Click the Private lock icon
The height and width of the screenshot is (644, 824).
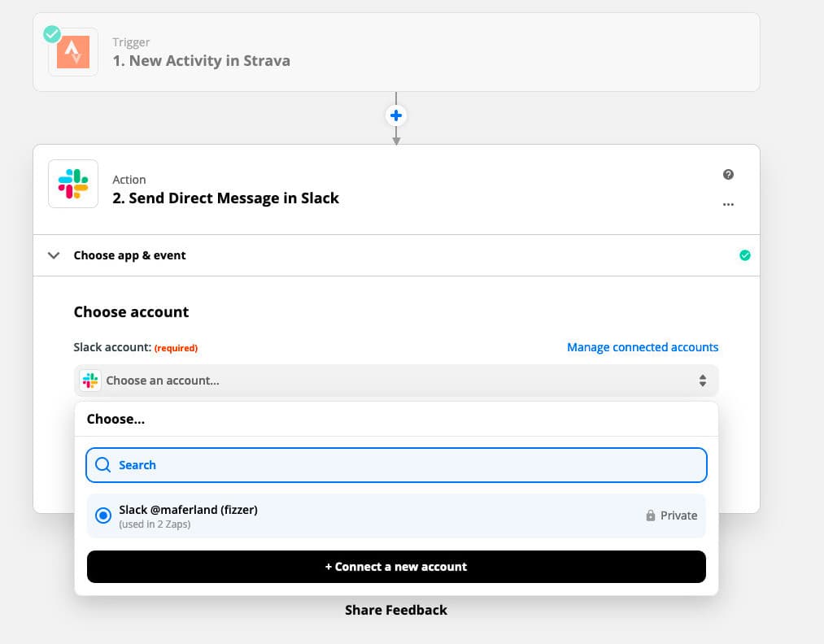point(651,515)
